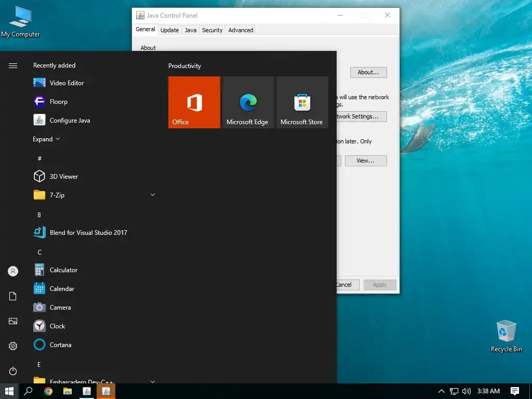The image size is (532, 399).
Task: Open the Calendar app
Action: coord(95,289)
